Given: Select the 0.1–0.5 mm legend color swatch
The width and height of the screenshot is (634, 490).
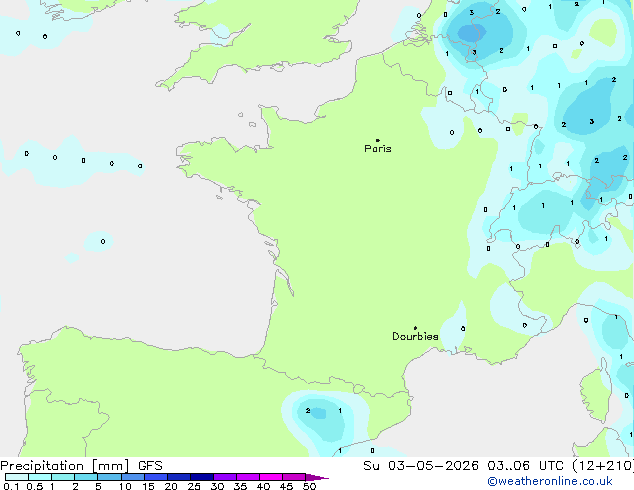Looking at the screenshot, I should coord(17,477).
